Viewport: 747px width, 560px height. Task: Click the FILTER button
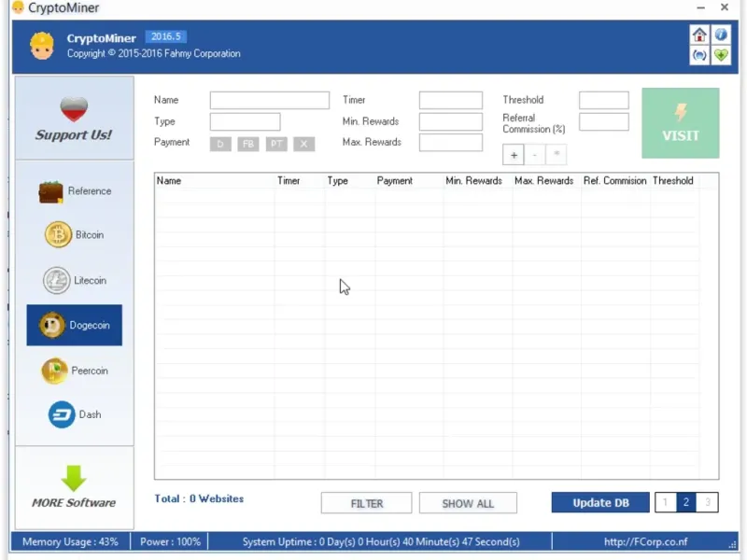(x=366, y=503)
